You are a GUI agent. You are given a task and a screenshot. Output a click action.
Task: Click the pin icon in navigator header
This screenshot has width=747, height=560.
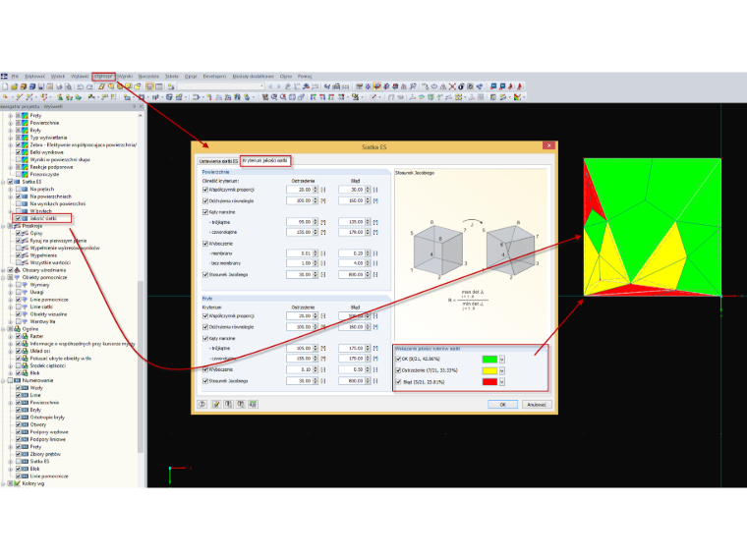pyautogui.click(x=134, y=107)
